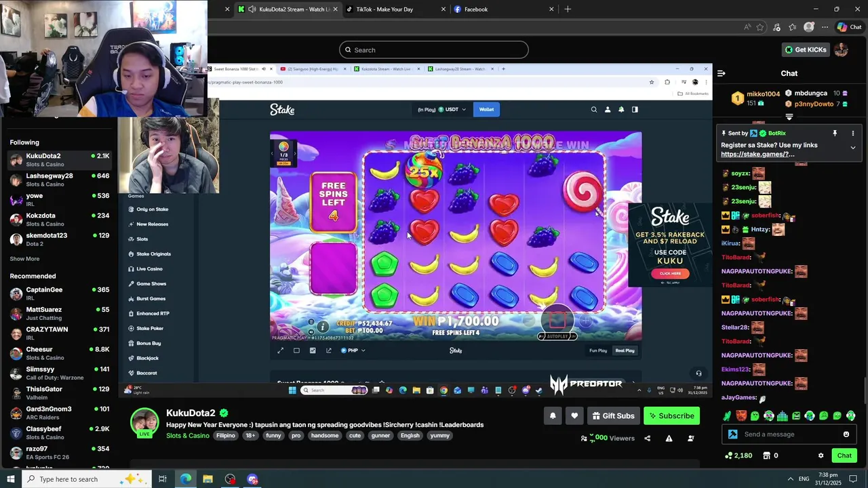Toggle Fun Play mode under the game
The height and width of the screenshot is (488, 868).
598,350
